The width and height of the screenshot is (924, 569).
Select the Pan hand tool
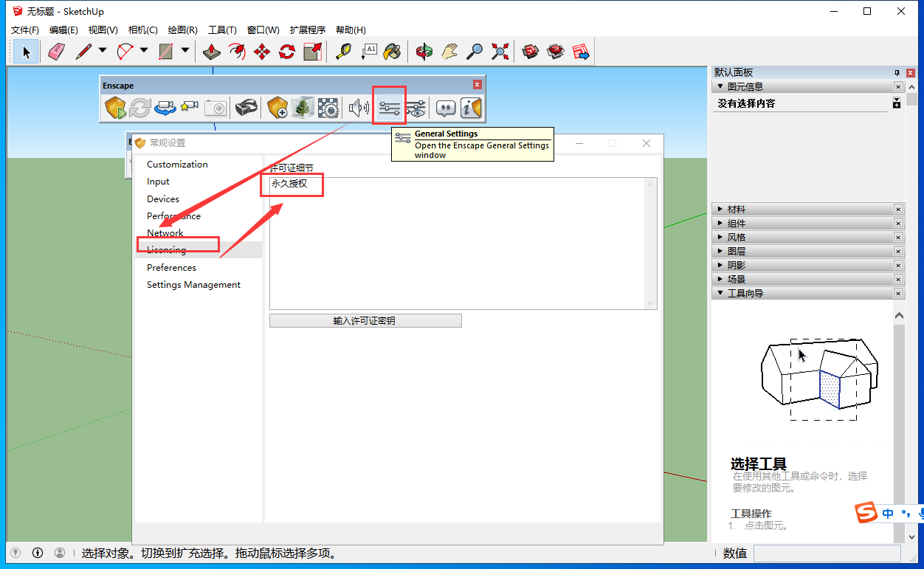click(x=449, y=52)
